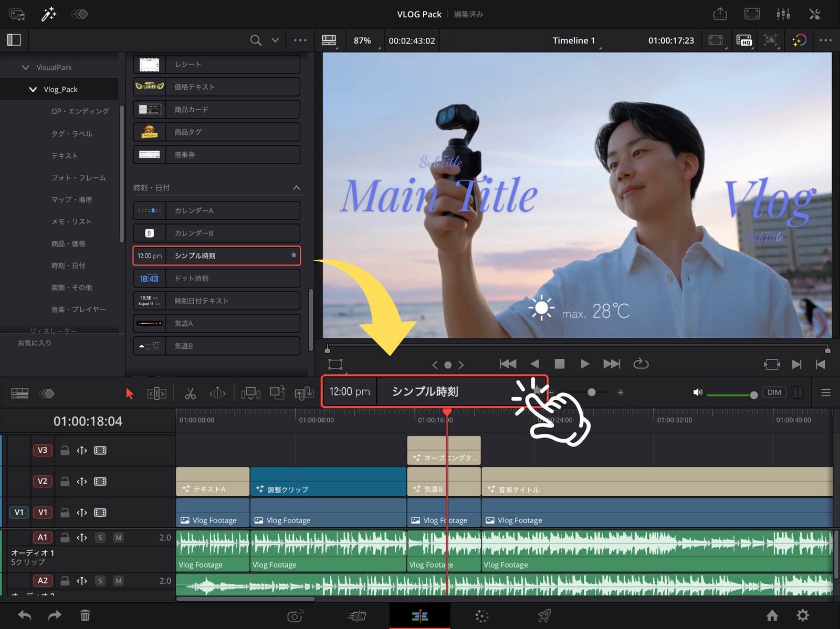The width and height of the screenshot is (840, 629).
Task: Open the media pool icon at top left
Action: coord(17,14)
